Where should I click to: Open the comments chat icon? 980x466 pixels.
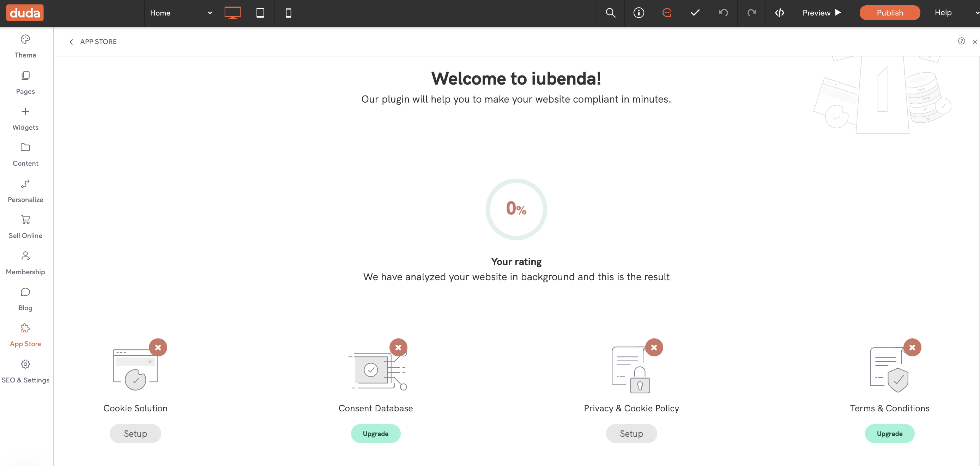pos(666,13)
